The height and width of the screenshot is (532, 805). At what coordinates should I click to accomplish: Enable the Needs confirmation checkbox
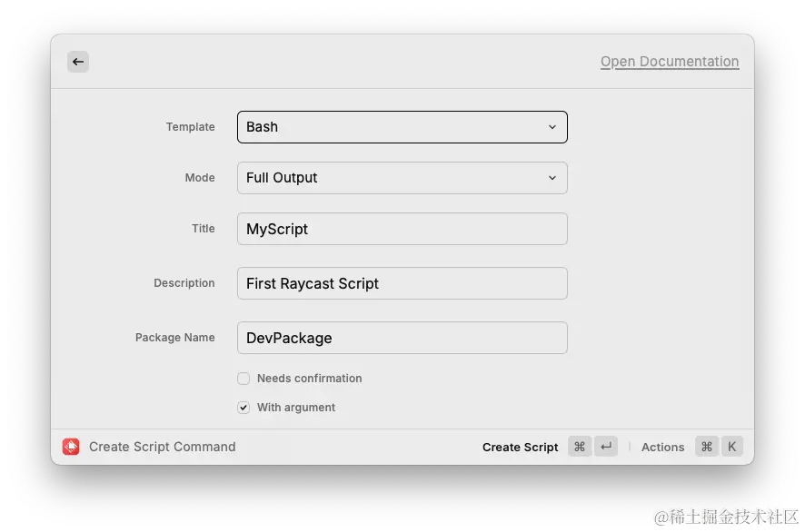pyautogui.click(x=243, y=378)
